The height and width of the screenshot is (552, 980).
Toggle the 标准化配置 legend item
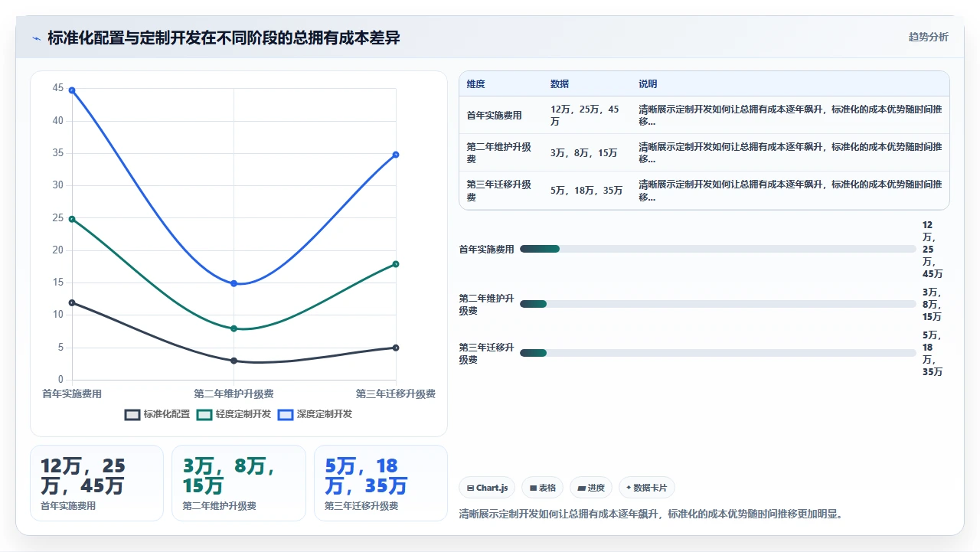[x=158, y=414]
